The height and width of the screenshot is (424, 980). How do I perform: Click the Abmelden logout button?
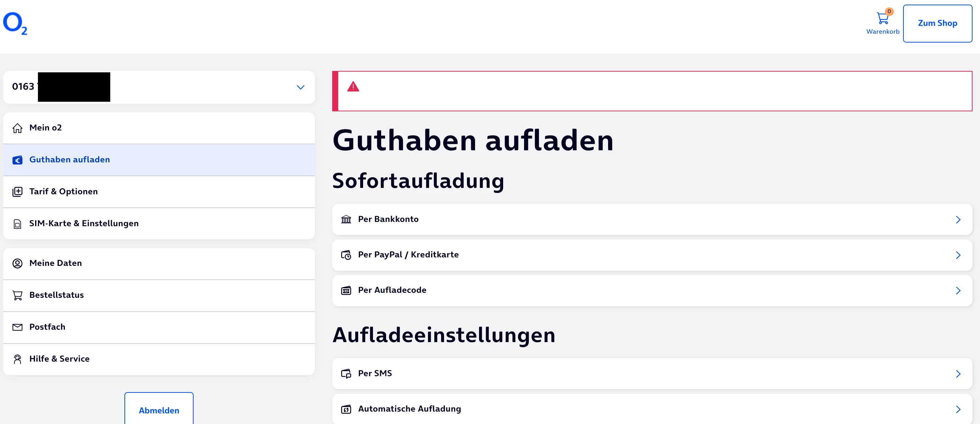[x=158, y=410]
